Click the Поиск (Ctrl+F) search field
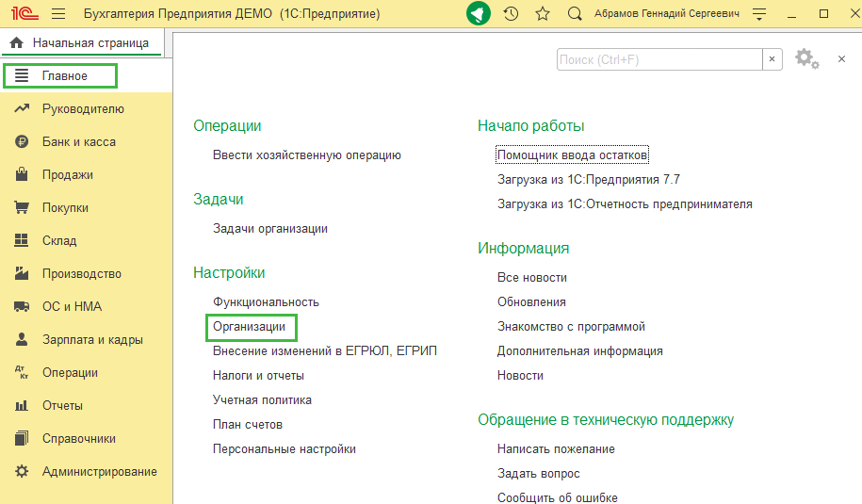The width and height of the screenshot is (862, 504). 658,59
